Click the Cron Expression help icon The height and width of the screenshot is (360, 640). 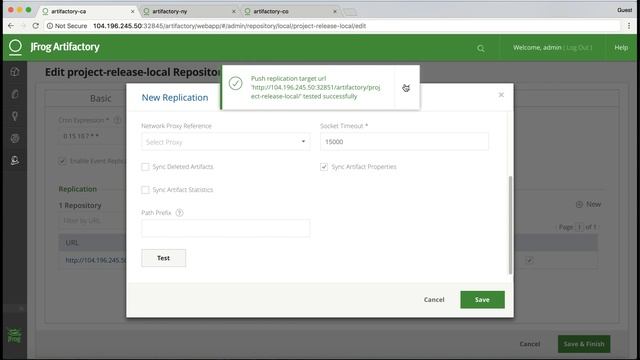[x=117, y=120]
